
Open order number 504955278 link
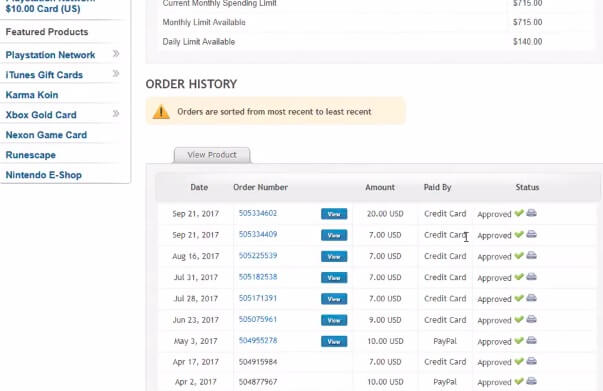(x=258, y=340)
